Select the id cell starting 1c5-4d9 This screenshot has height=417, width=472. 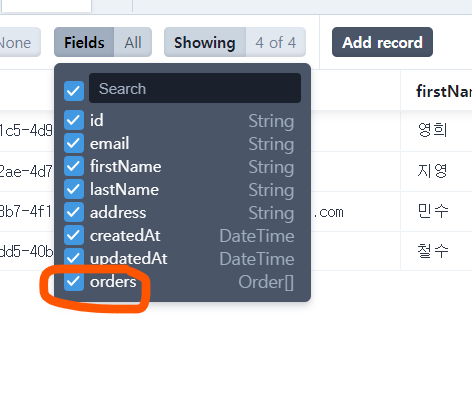click(x=26, y=131)
